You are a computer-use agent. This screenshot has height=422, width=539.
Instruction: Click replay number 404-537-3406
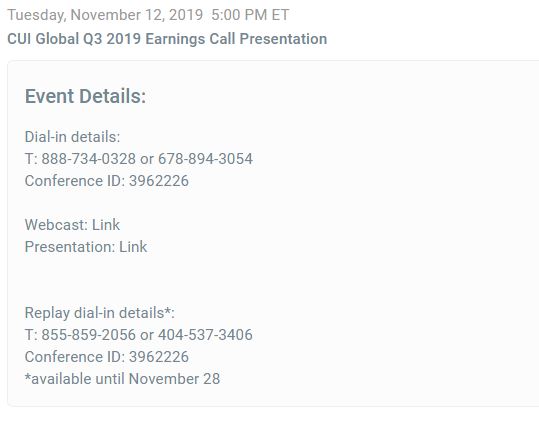(205, 335)
